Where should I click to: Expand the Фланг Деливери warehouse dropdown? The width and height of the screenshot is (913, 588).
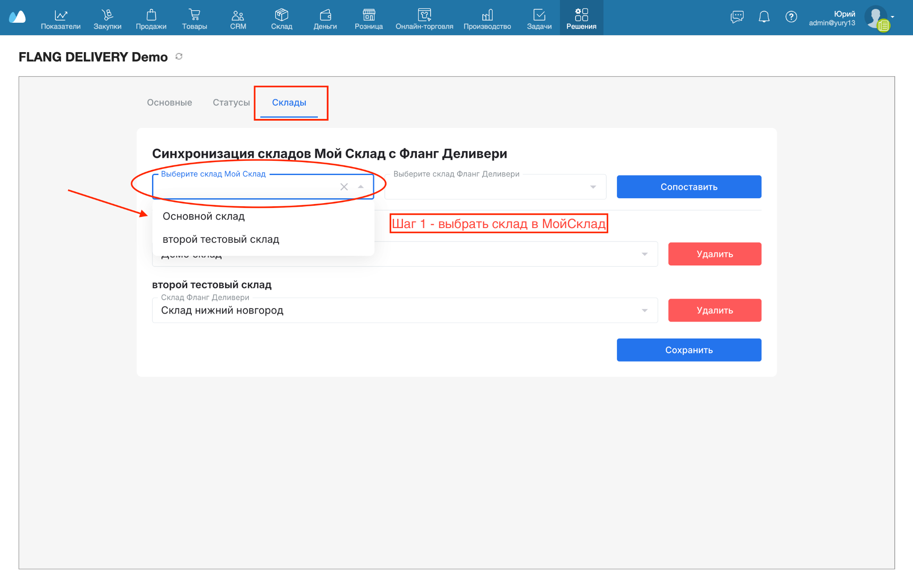(x=593, y=187)
